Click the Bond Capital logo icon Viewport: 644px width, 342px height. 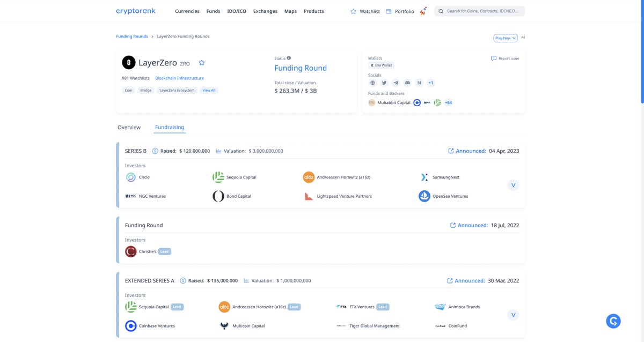click(218, 196)
